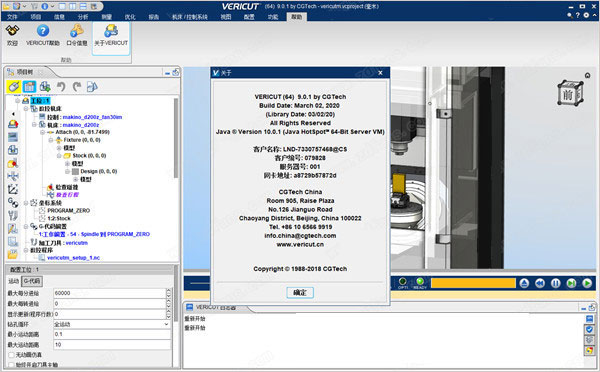The height and width of the screenshot is (372, 600).
Task: Click the rewind to start playback icon
Action: tap(540, 283)
